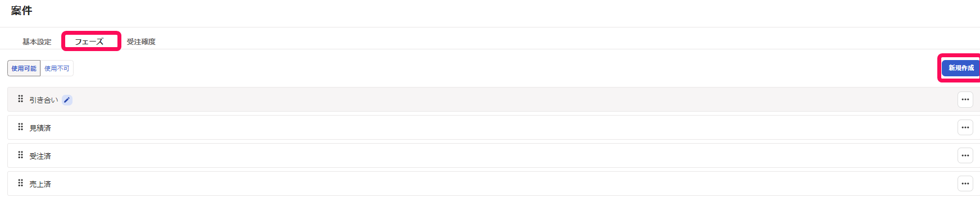Click the drag handle icon for 見積済

coord(20,127)
